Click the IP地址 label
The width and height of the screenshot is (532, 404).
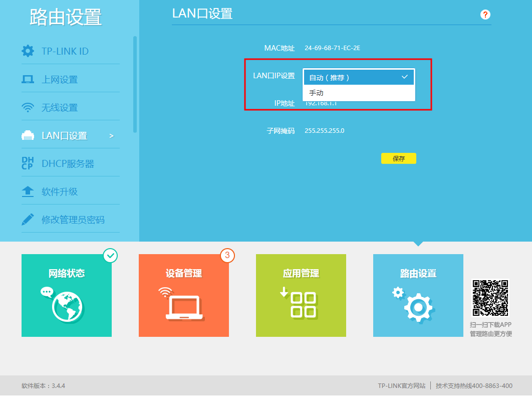pyautogui.click(x=285, y=103)
